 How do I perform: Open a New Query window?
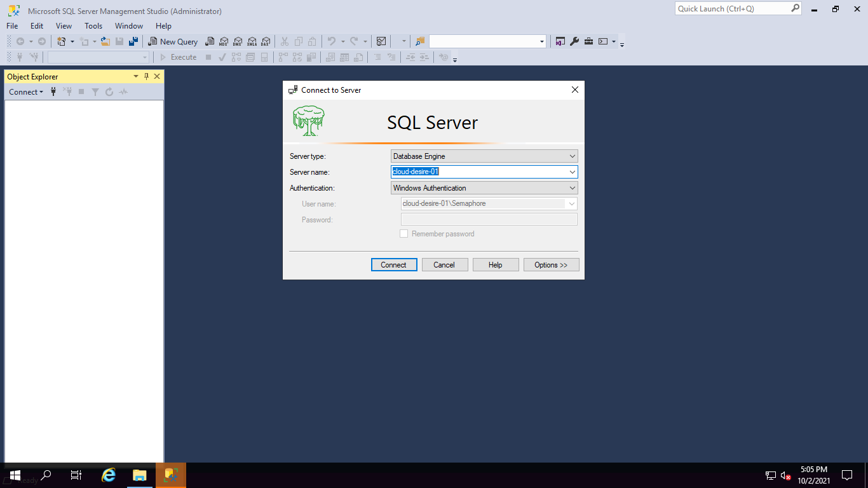173,41
